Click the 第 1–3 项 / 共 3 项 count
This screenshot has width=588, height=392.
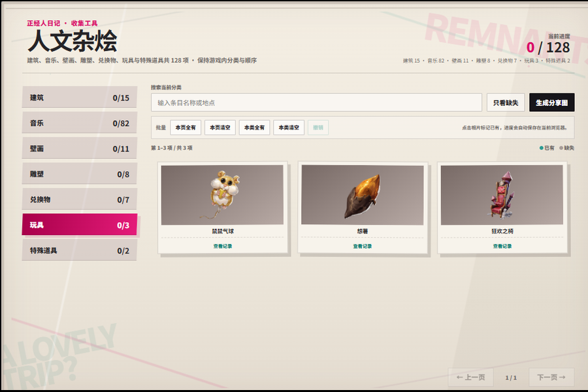[172, 148]
